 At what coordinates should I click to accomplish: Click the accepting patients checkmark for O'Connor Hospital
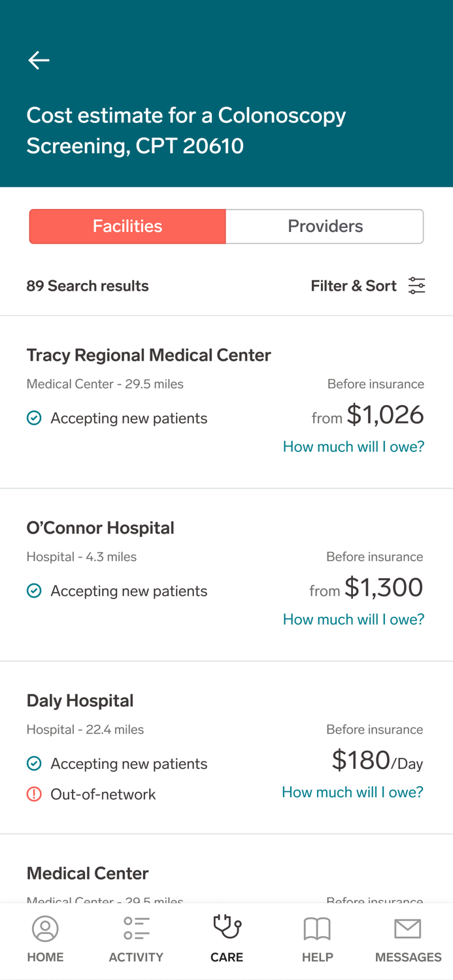(34, 591)
